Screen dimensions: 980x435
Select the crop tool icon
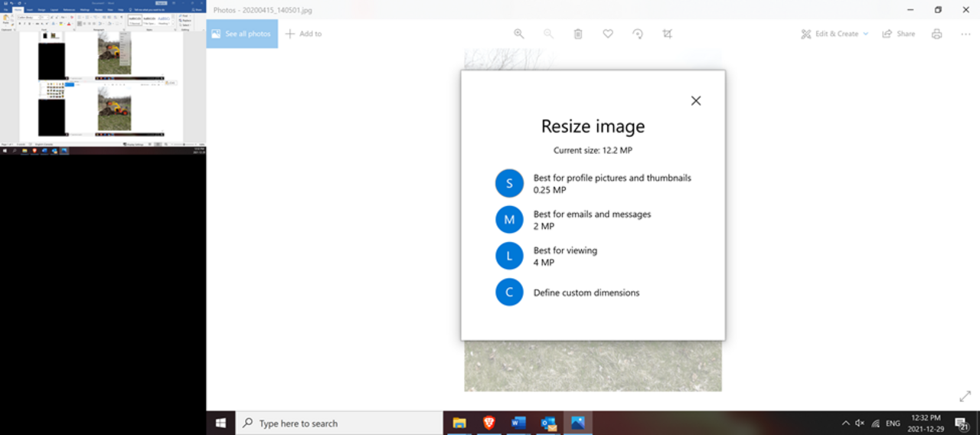(x=667, y=34)
